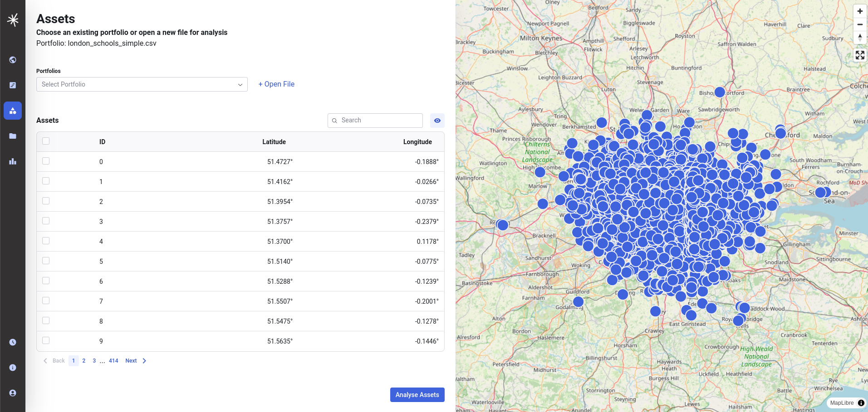This screenshot has height=412, width=868.
Task: Click longitude value 0.1178°
Action: pos(428,242)
